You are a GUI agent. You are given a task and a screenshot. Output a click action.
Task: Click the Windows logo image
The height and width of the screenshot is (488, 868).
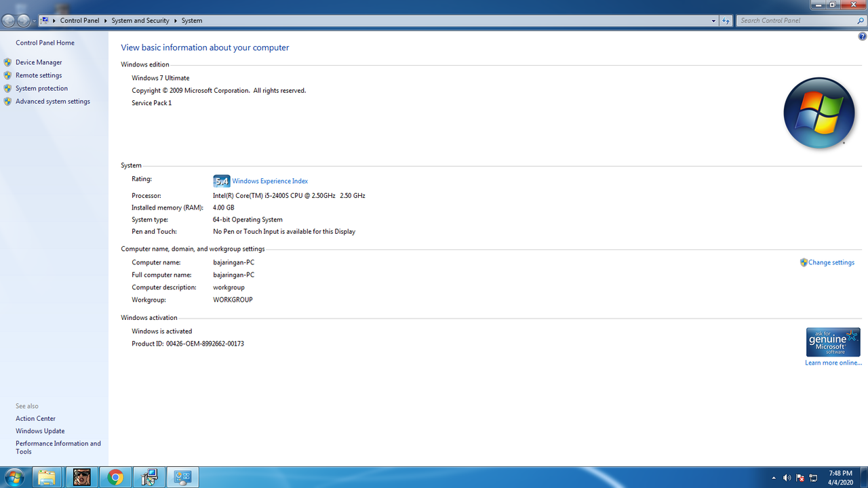(x=819, y=113)
